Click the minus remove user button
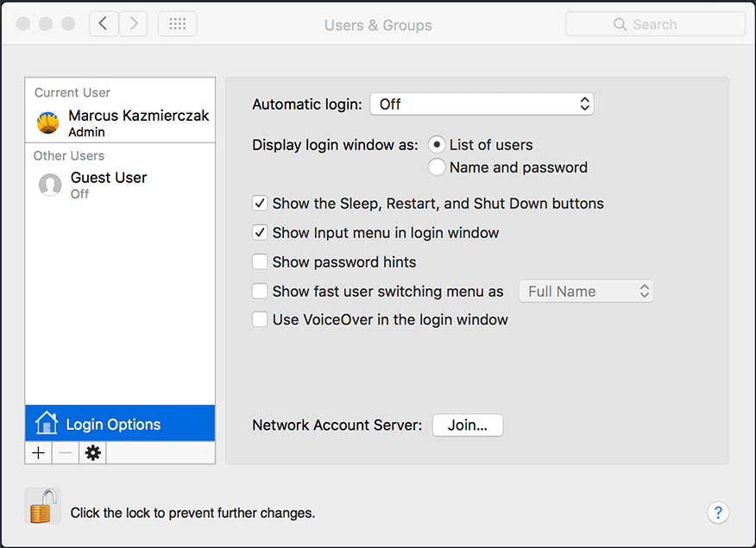The height and width of the screenshot is (548, 756). pyautogui.click(x=66, y=452)
